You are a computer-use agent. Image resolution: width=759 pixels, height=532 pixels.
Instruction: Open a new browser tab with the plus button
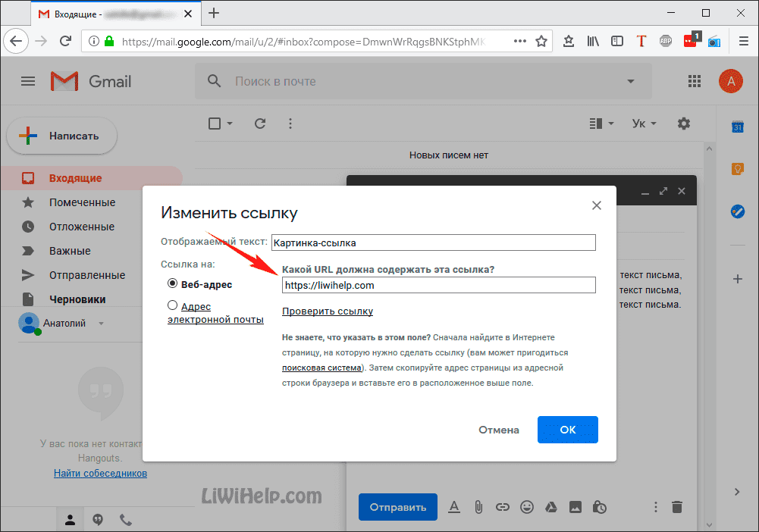[x=214, y=13]
